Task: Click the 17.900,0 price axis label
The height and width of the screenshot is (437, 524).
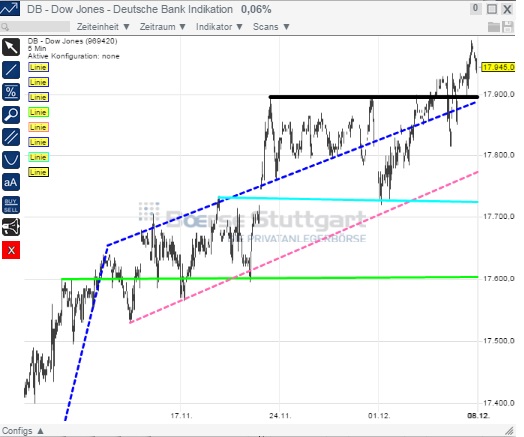Action: click(x=499, y=95)
